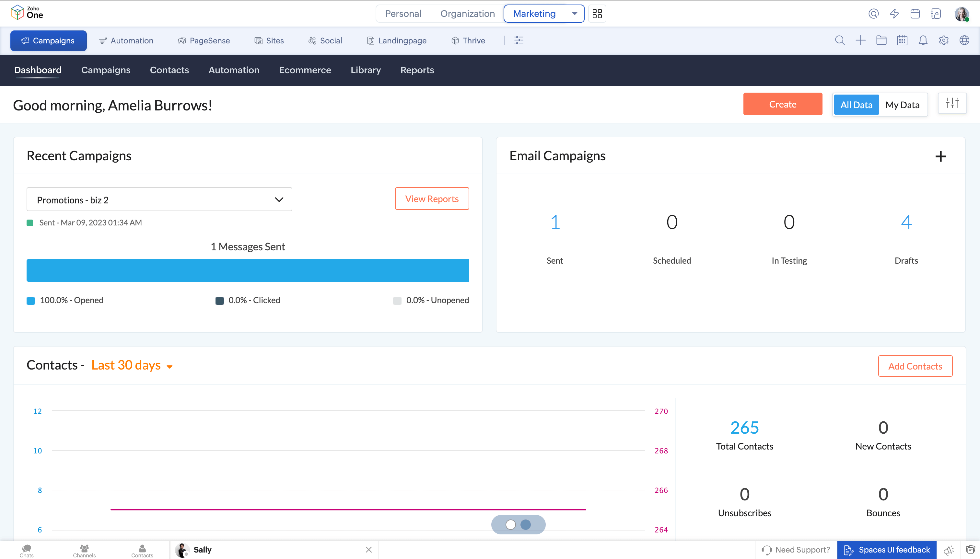Click the blue messages sent bar
980x559 pixels.
point(247,270)
